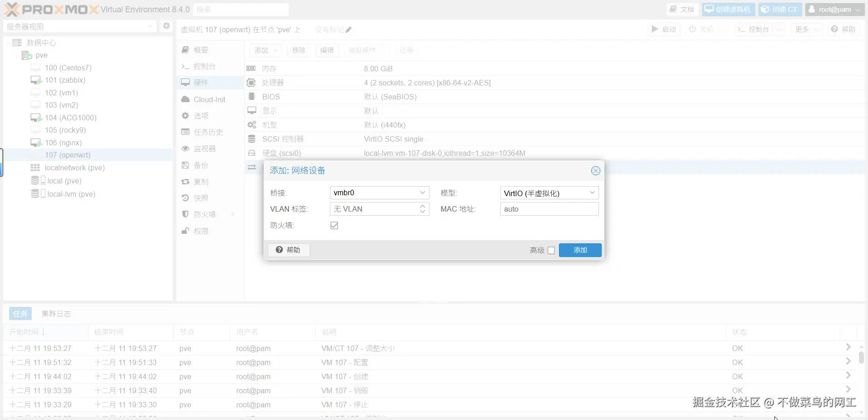
Task: Click the task list vertical scrollbar
Action: coord(861,358)
